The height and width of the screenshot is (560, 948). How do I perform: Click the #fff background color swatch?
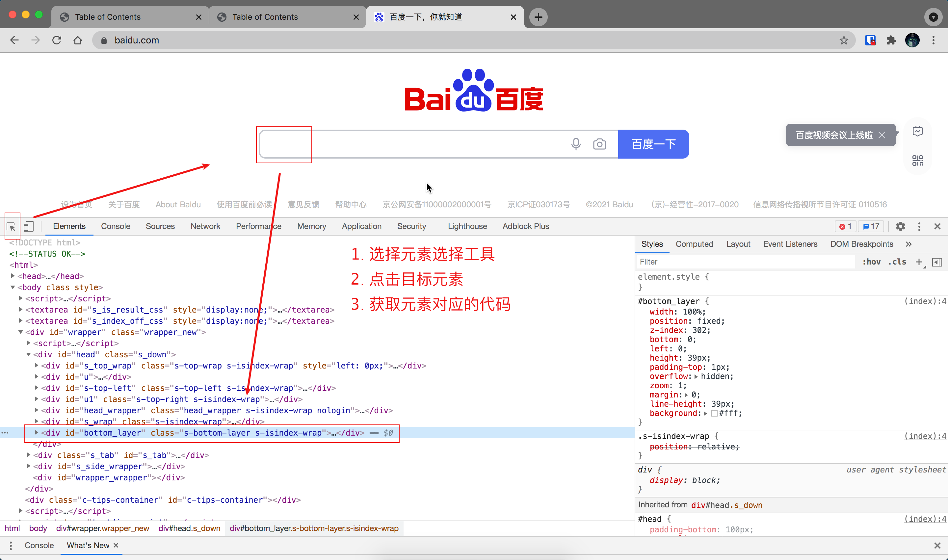(x=714, y=413)
